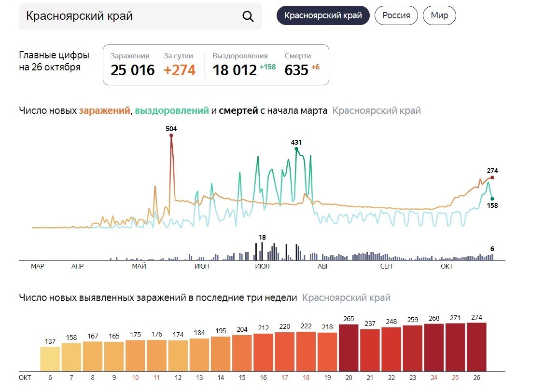Switch to the Россия tab
Screen dimensions: 545x392
pyautogui.click(x=396, y=15)
